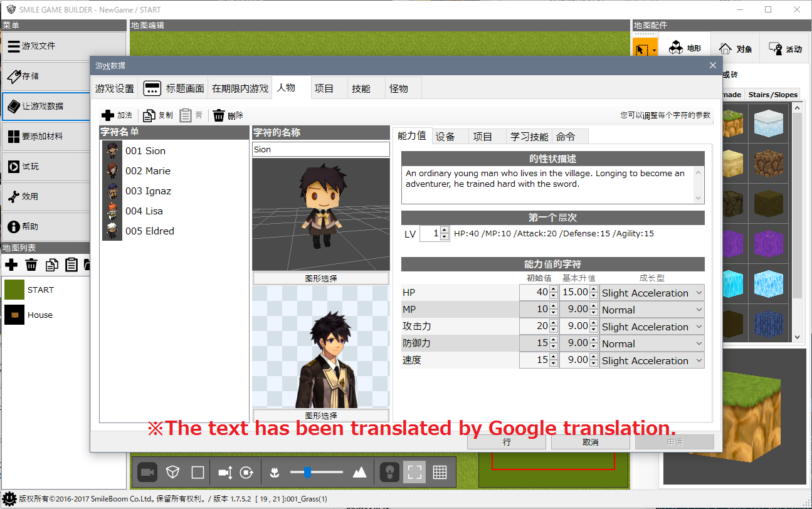This screenshot has width=812, height=509.
Task: Switch to the flat square view mode
Action: [x=198, y=472]
